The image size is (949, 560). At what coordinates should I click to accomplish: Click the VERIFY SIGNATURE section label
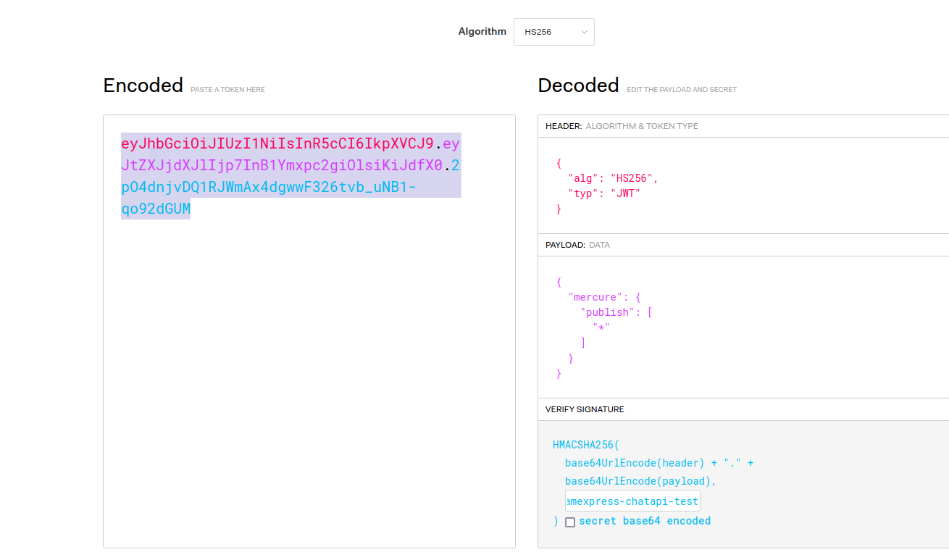[x=585, y=409]
